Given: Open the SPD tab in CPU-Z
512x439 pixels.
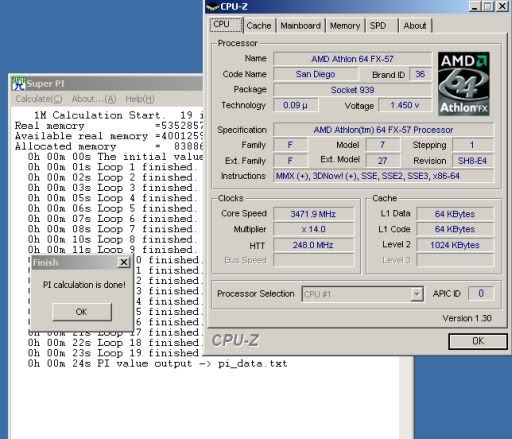Looking at the screenshot, I should [x=378, y=26].
